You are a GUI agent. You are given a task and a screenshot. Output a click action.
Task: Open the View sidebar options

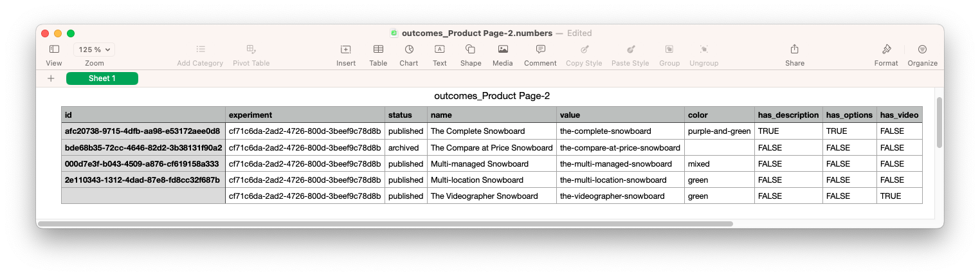point(54,50)
